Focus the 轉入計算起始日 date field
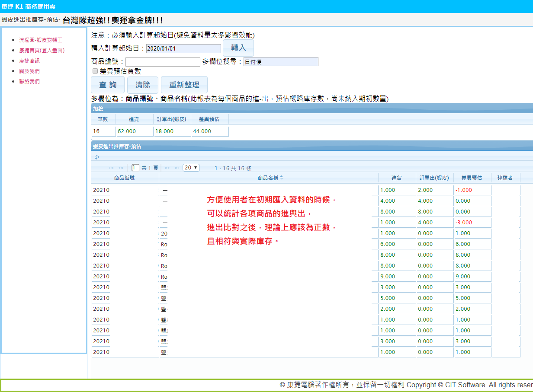533x392 pixels. point(183,48)
